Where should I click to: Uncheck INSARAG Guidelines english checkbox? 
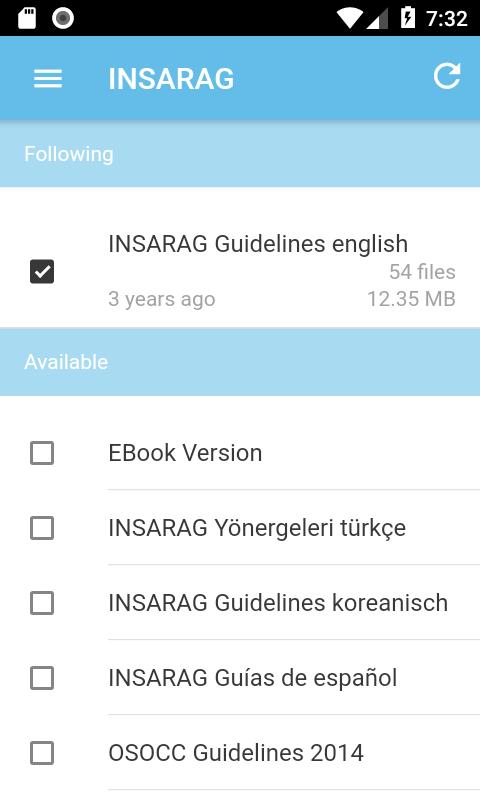coord(42,271)
